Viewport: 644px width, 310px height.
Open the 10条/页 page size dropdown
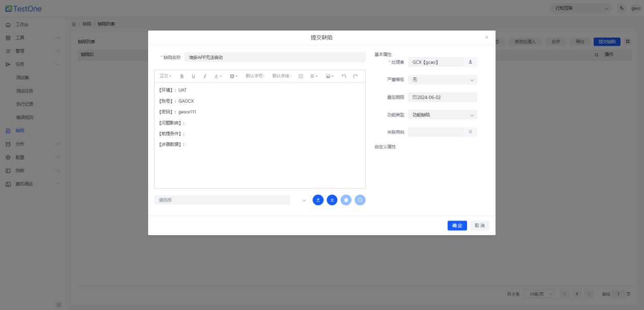(539, 294)
